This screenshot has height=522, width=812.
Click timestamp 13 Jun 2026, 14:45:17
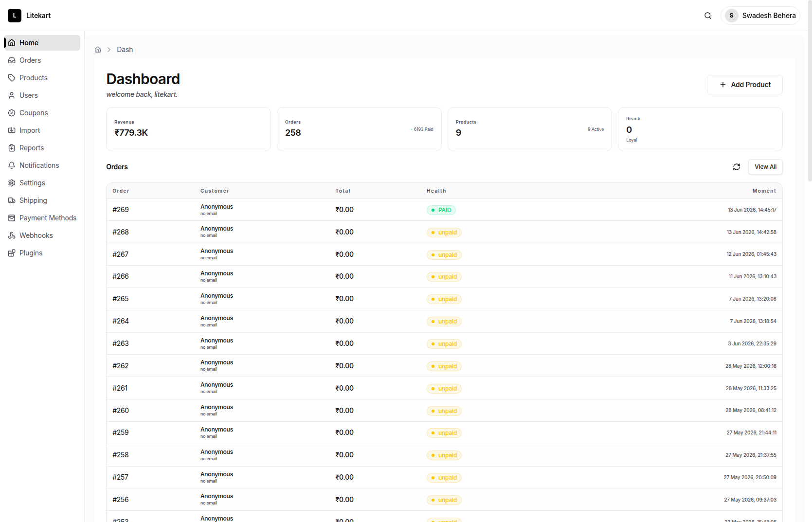(x=752, y=210)
